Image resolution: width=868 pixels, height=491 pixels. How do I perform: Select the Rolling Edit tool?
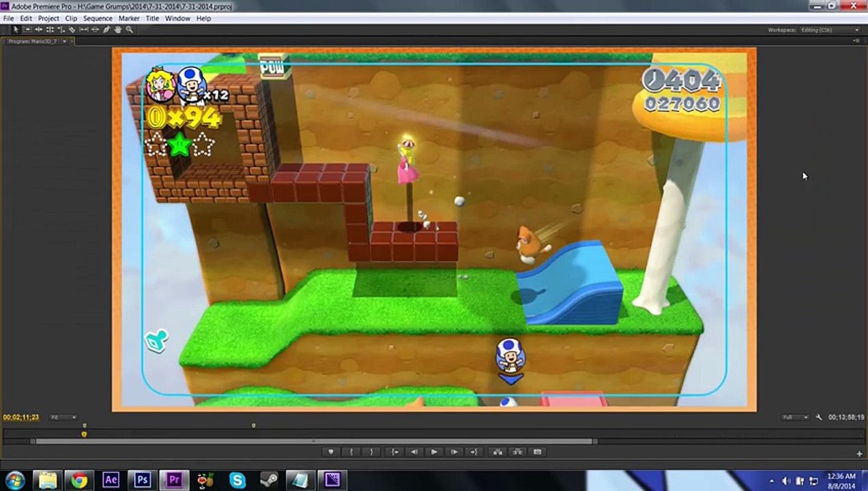(x=50, y=29)
